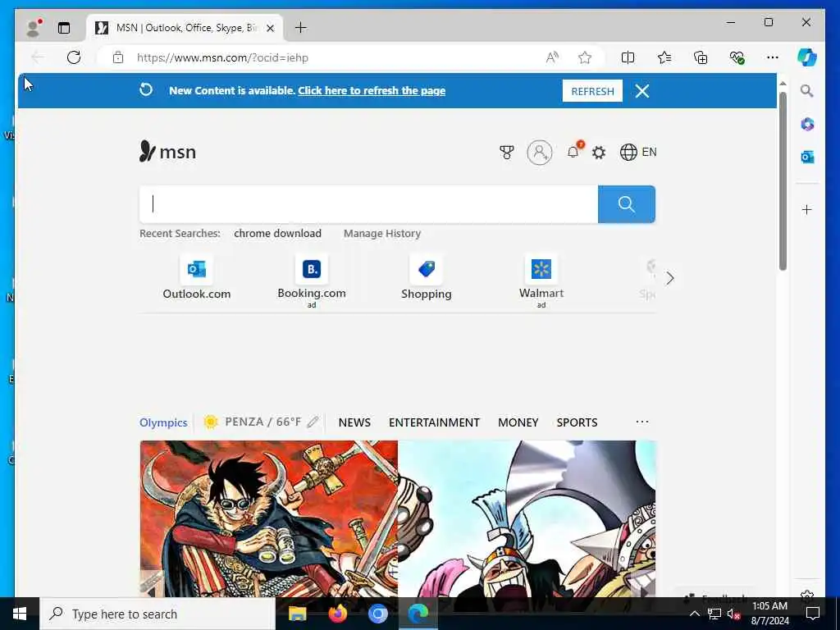The width and height of the screenshot is (840, 630).
Task: Change language with EN globe
Action: point(638,152)
